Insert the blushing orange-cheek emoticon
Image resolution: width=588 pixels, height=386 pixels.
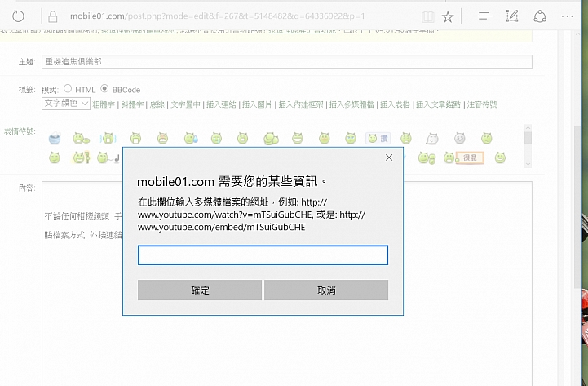324,139
